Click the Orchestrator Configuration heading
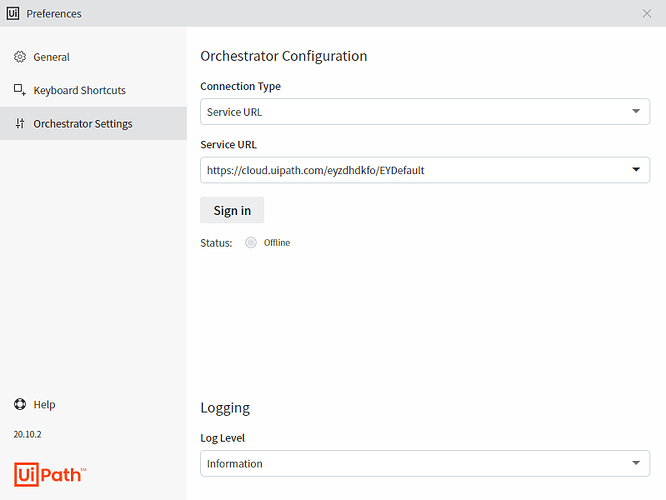The height and width of the screenshot is (500, 666). pyautogui.click(x=284, y=56)
